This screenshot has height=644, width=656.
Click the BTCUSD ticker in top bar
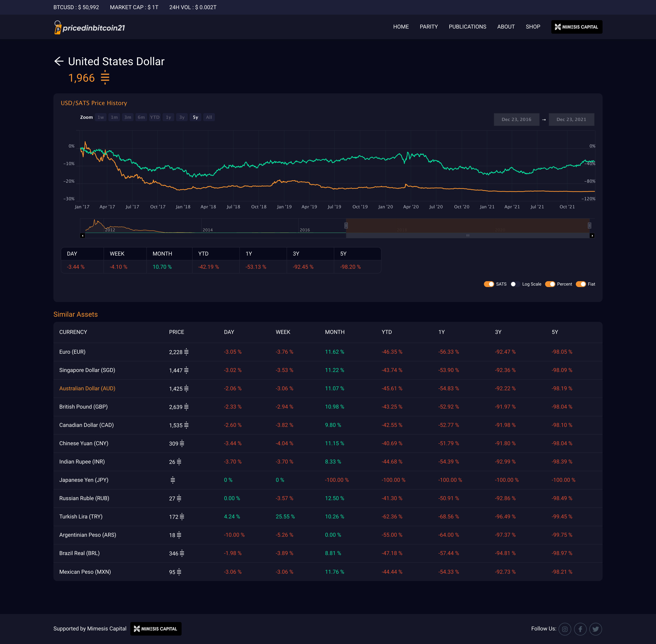click(76, 7)
